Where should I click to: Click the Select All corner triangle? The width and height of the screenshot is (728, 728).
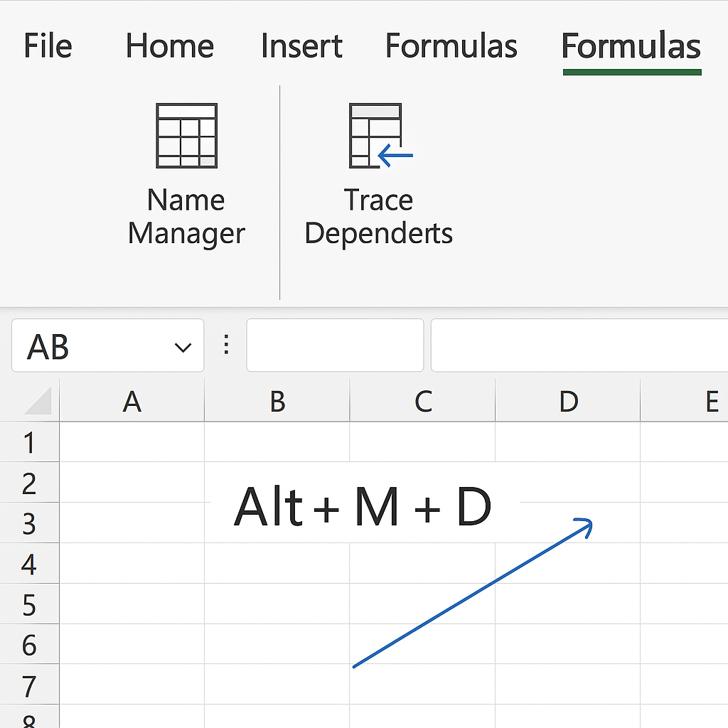(x=38, y=402)
